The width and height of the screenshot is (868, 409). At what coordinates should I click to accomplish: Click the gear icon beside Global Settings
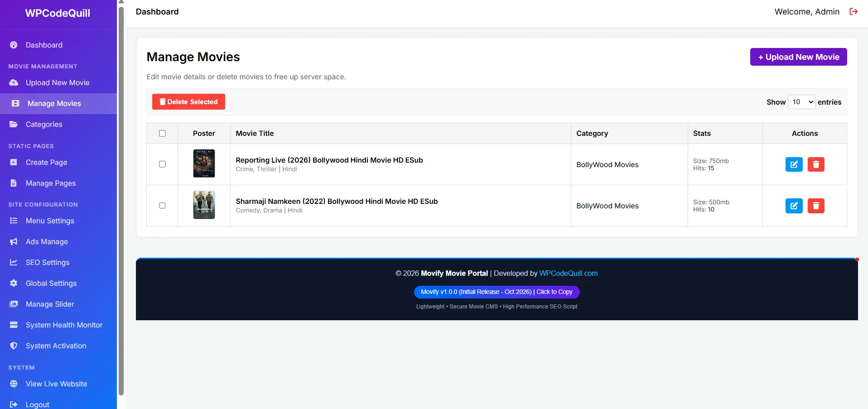[x=14, y=283]
